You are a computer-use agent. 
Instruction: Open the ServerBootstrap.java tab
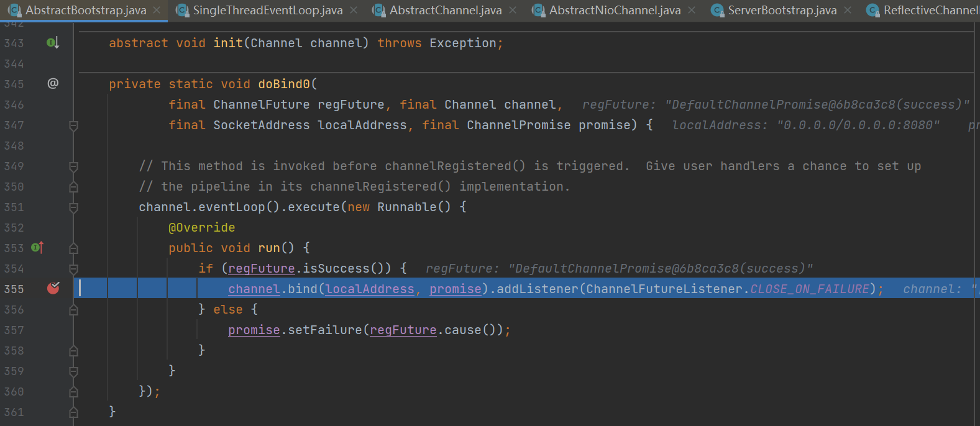pos(782,10)
